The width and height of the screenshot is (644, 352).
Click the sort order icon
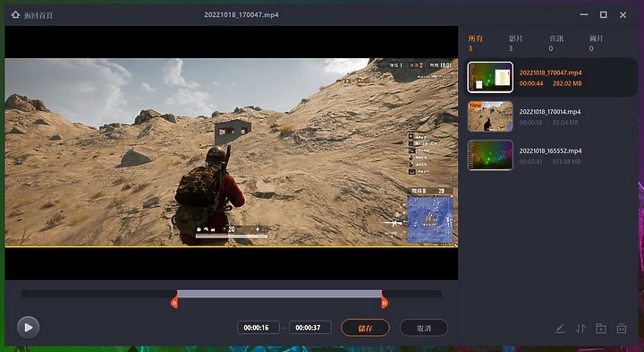click(x=580, y=329)
